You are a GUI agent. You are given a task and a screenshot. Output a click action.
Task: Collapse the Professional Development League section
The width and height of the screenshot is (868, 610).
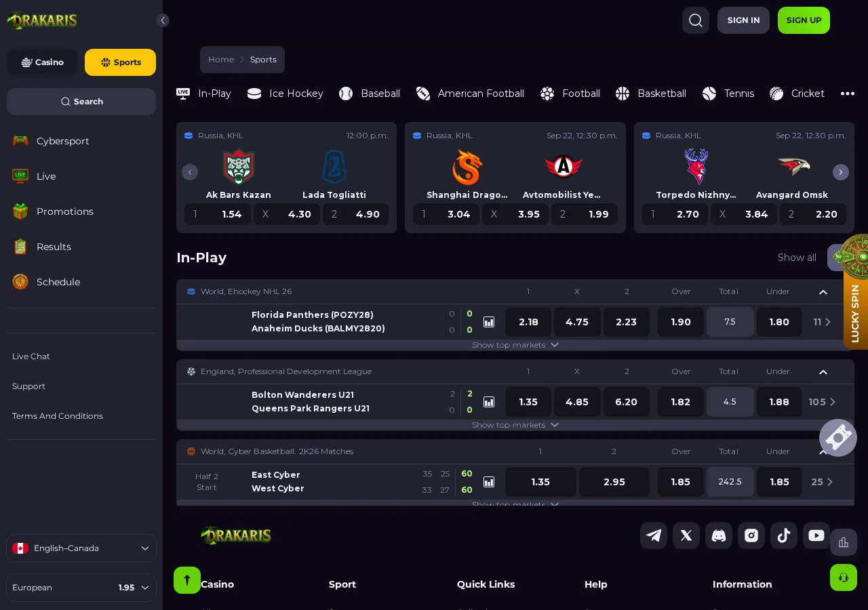(823, 372)
